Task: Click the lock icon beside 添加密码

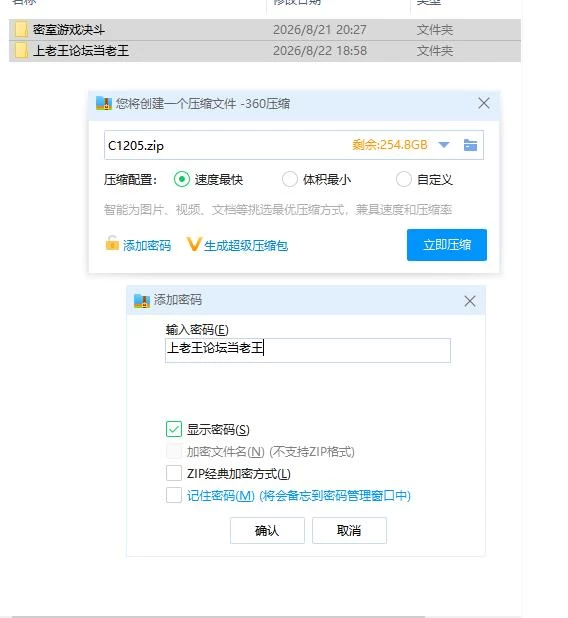Action: [112, 243]
